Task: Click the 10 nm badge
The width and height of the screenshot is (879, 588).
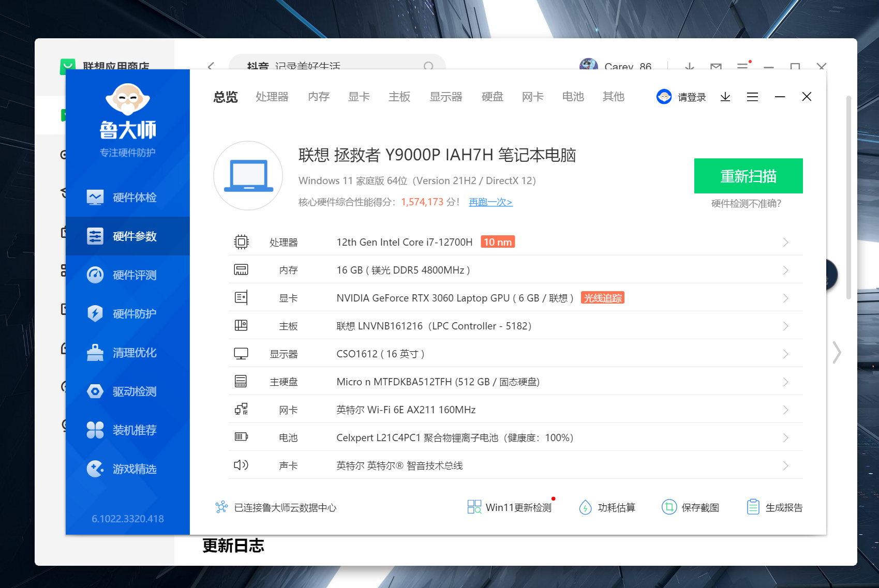Action: [498, 242]
